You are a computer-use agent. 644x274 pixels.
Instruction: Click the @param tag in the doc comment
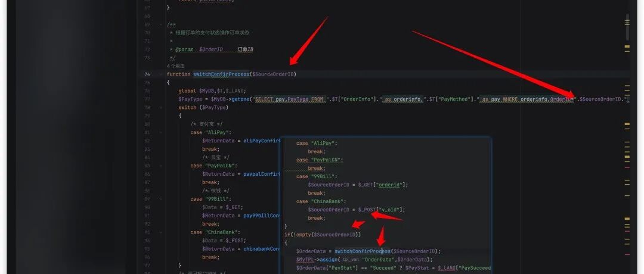[184, 49]
